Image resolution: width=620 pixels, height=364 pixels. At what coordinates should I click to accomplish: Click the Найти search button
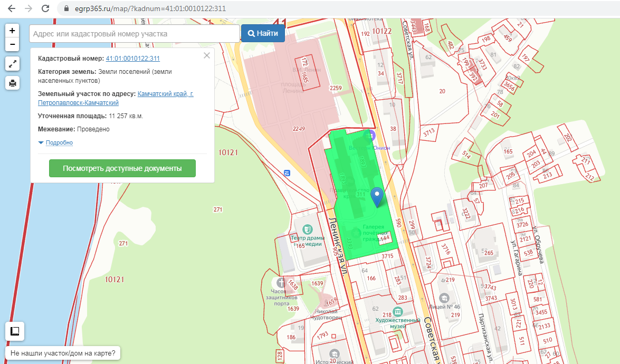tap(263, 34)
